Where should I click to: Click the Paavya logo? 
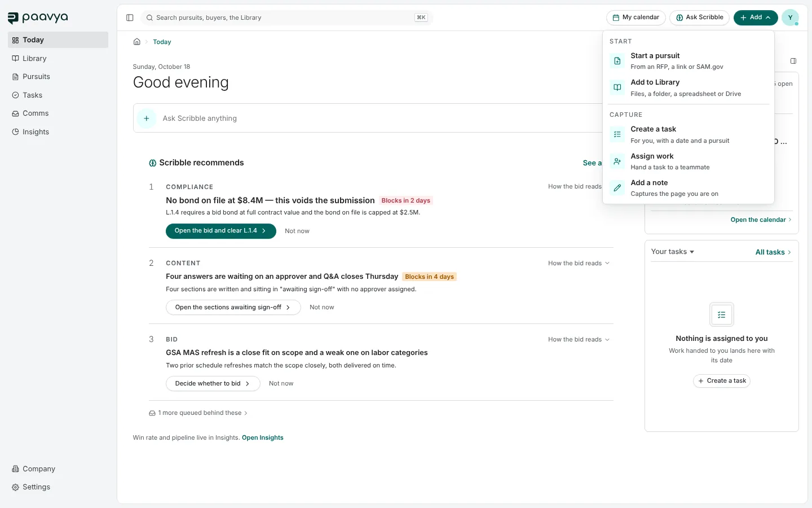[38, 18]
